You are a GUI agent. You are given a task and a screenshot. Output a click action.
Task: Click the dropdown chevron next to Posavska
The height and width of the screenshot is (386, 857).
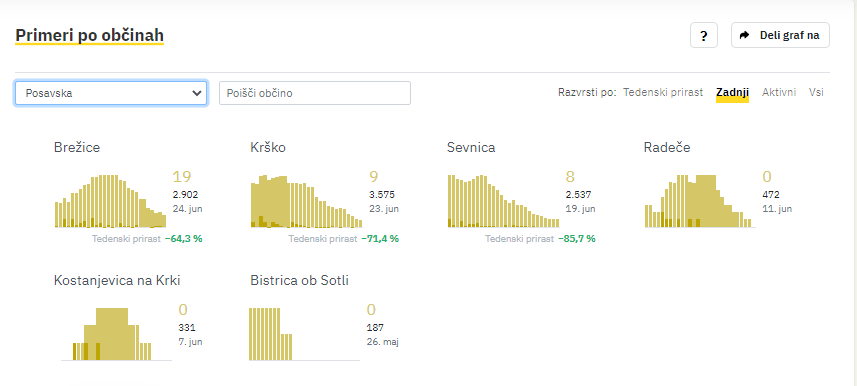click(x=197, y=93)
